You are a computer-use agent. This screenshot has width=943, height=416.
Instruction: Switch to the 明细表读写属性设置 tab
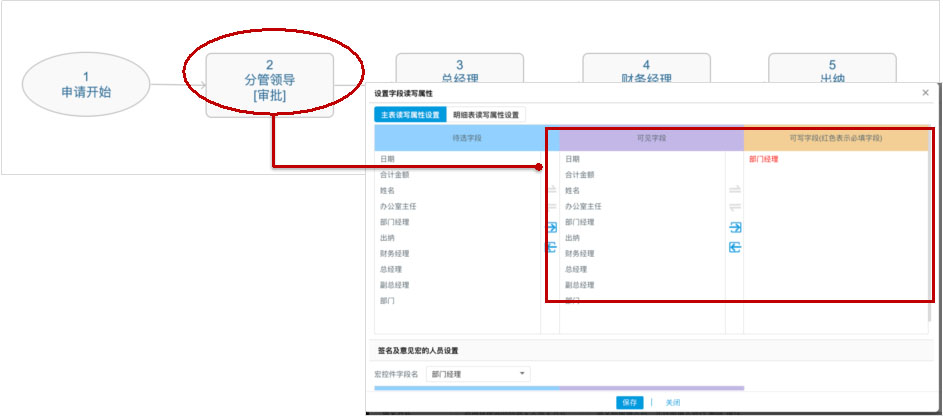[486, 115]
